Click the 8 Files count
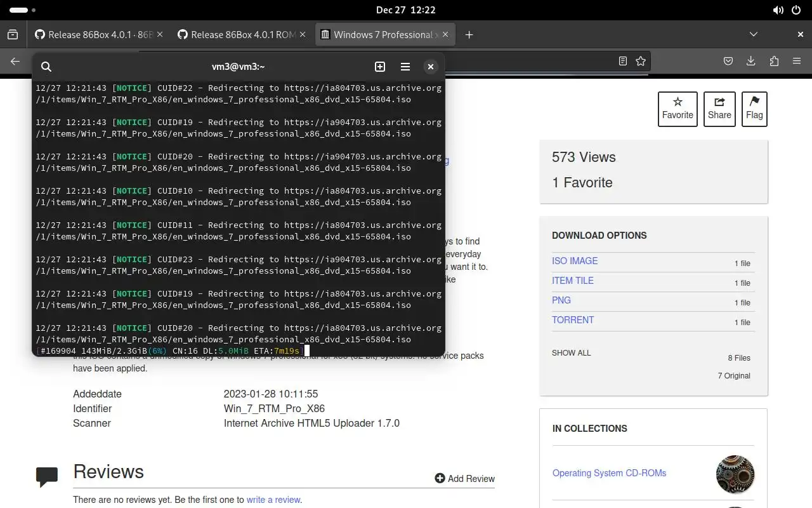The height and width of the screenshot is (508, 812). click(x=739, y=358)
